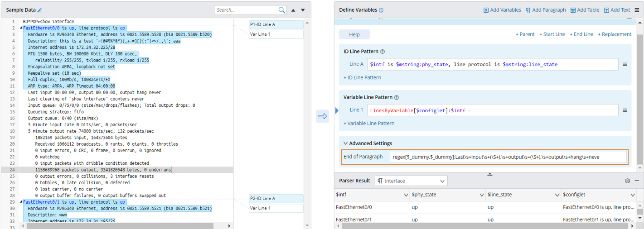Viewport: 644px width, 229px height.
Task: Open Line A pattern options menu icon
Action: coord(625,64)
